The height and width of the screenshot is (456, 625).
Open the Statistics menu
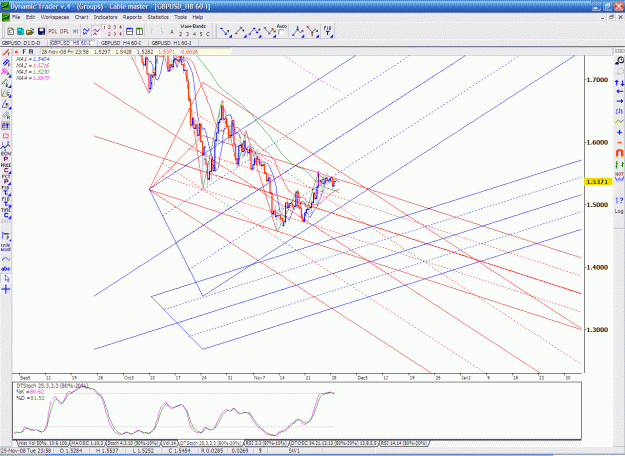pos(158,17)
